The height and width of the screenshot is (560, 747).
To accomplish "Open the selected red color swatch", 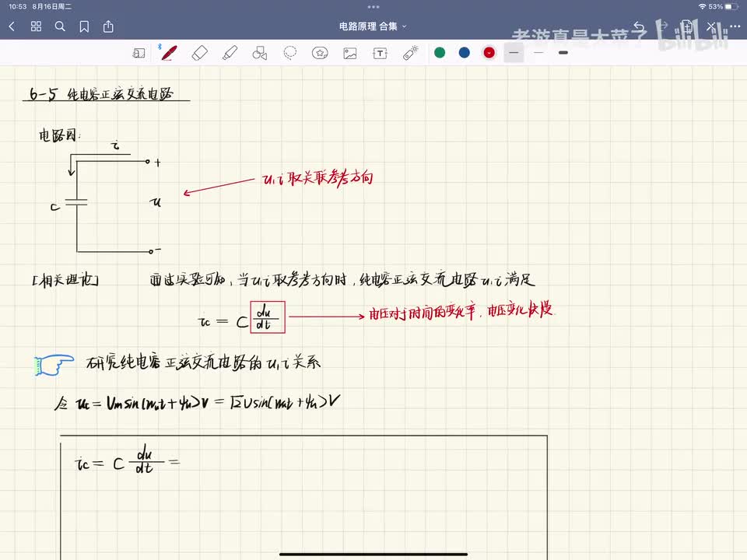I will (x=489, y=52).
